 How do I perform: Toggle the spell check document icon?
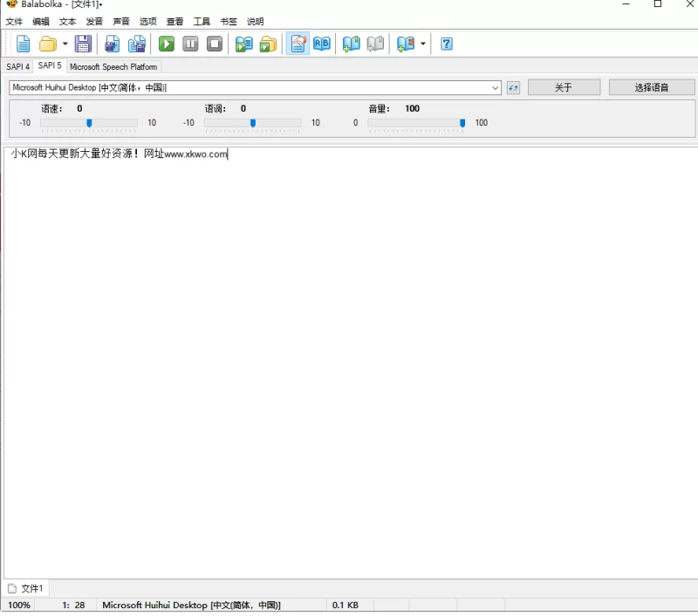click(298, 44)
